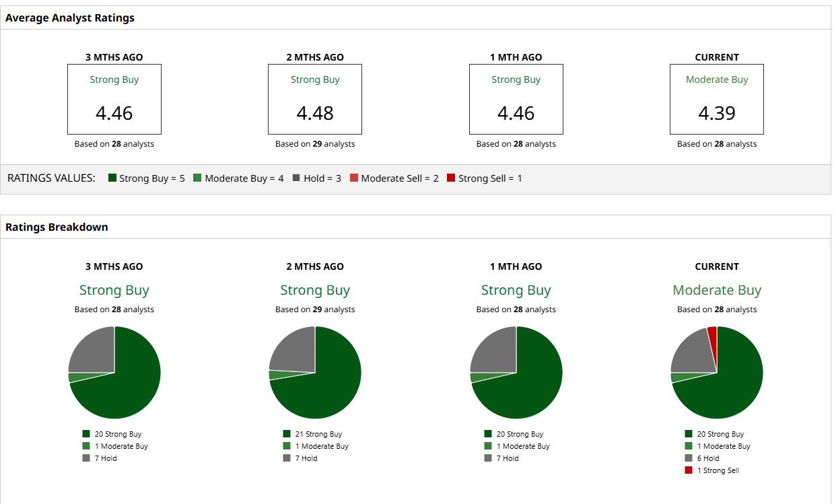
Task: Click the Strong Sell red legend swatch
Action: pyautogui.click(x=451, y=178)
